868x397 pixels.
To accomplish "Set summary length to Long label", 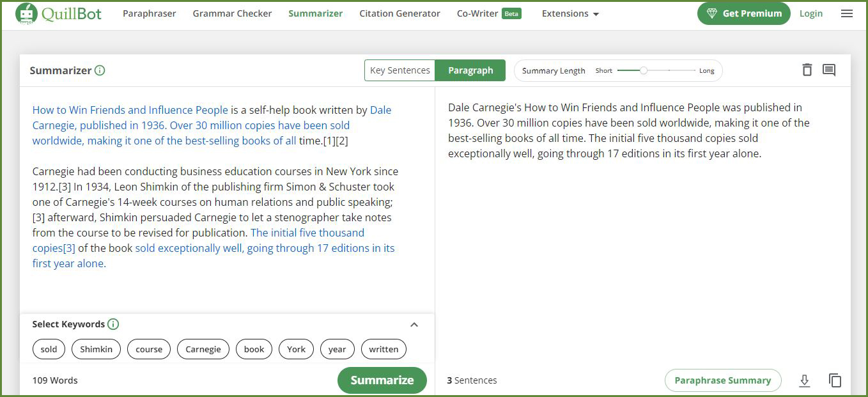I will click(x=707, y=71).
